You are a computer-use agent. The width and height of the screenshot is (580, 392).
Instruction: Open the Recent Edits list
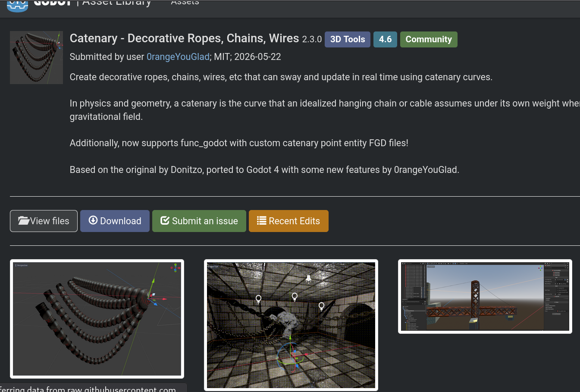(288, 221)
